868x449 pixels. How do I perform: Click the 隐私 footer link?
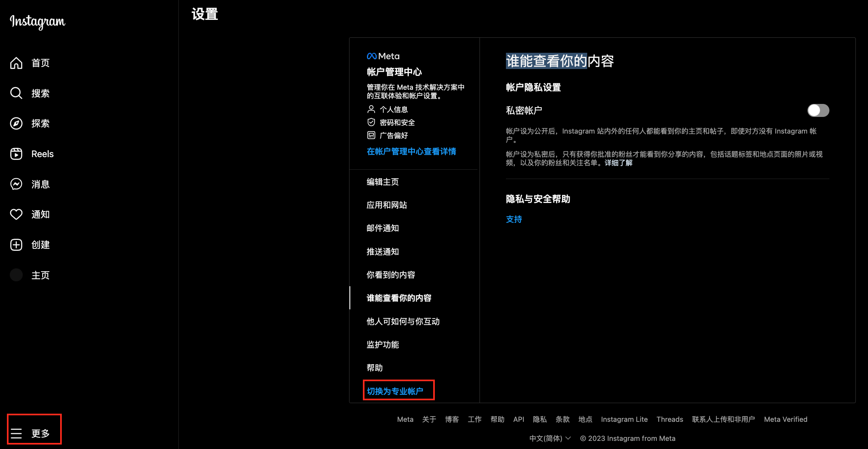point(540,419)
